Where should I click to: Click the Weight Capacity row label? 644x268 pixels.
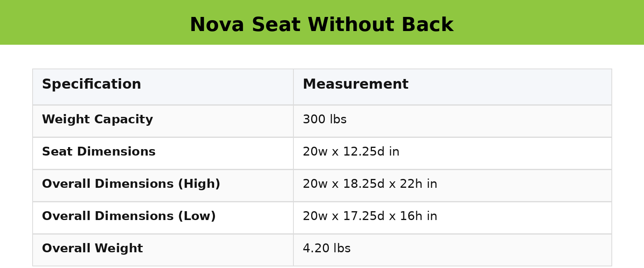(97, 120)
